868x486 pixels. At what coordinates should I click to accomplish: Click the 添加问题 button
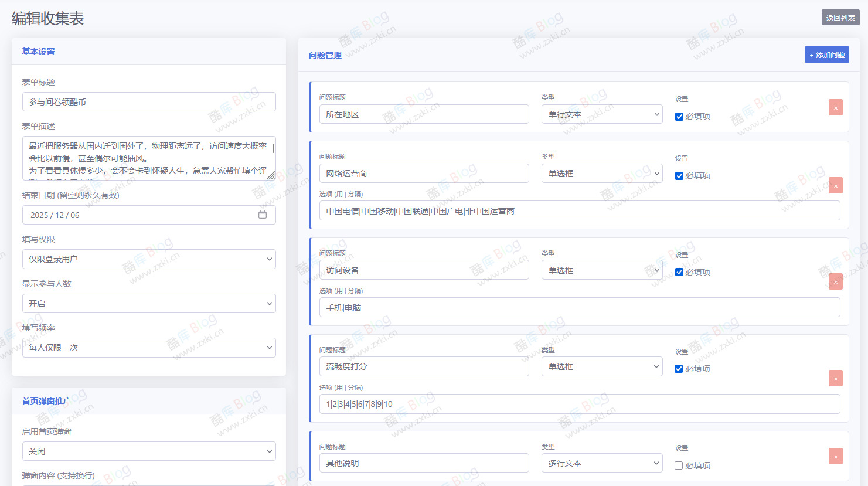(x=826, y=54)
